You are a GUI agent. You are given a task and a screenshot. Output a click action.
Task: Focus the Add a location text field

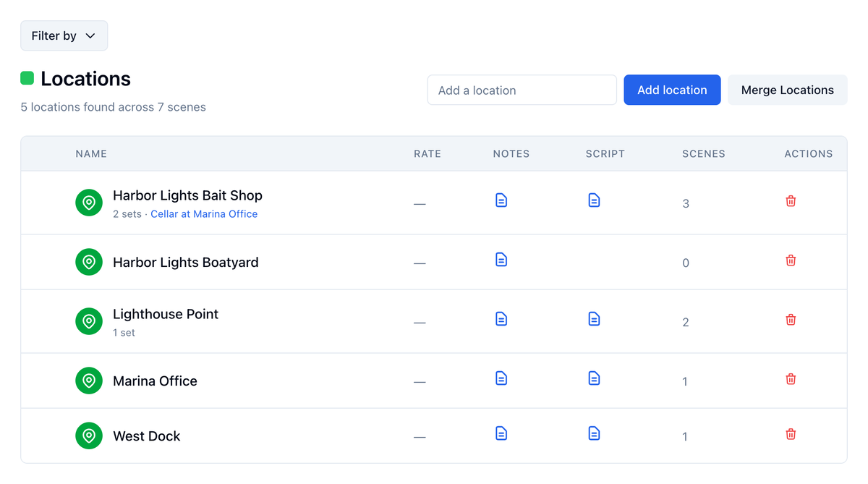click(x=522, y=90)
